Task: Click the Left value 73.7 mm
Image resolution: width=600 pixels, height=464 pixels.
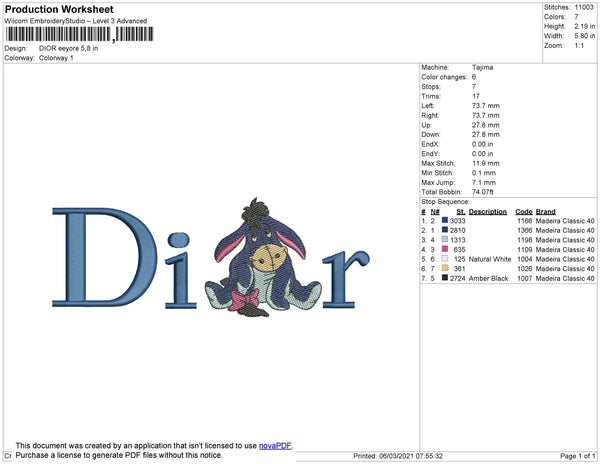Action: [486, 106]
